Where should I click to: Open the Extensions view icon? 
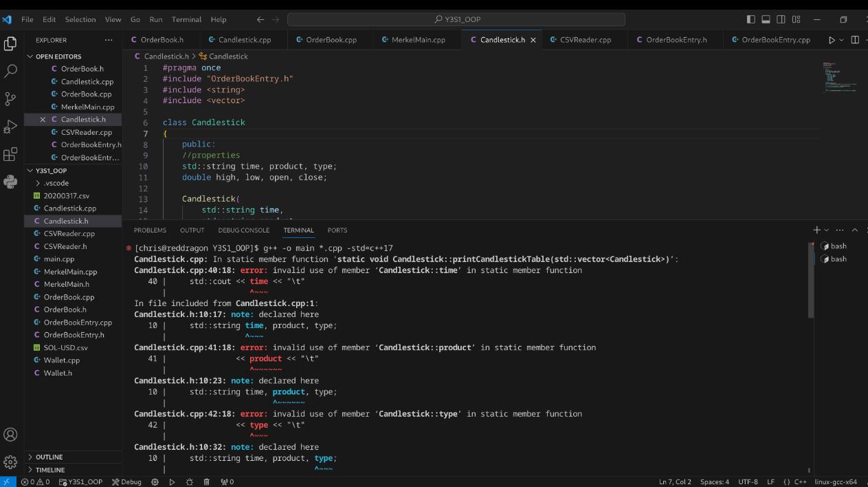click(10, 154)
